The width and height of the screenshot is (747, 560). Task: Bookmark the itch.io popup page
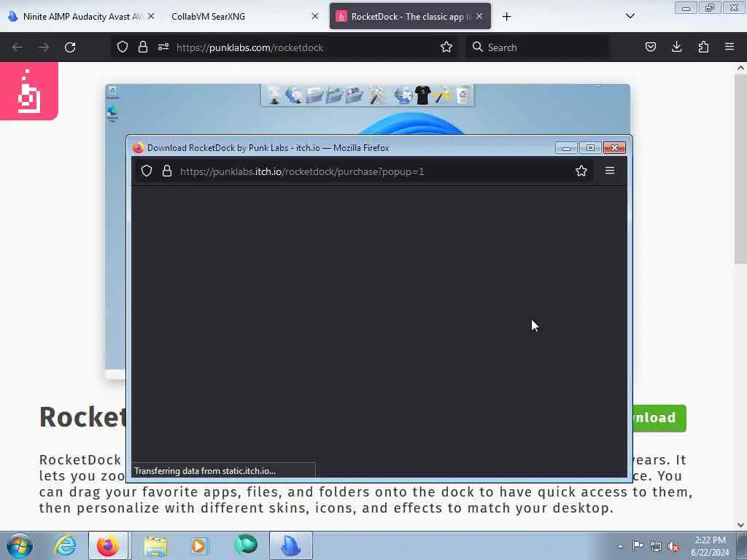581,171
